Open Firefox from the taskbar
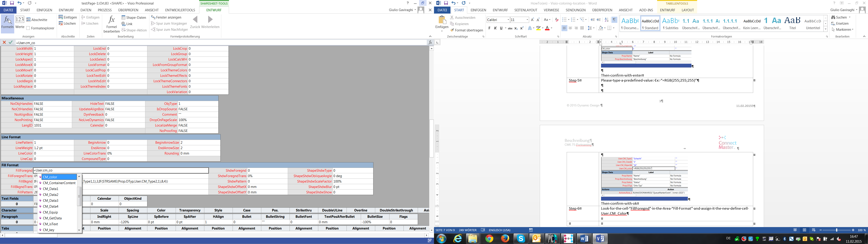 coord(505,239)
